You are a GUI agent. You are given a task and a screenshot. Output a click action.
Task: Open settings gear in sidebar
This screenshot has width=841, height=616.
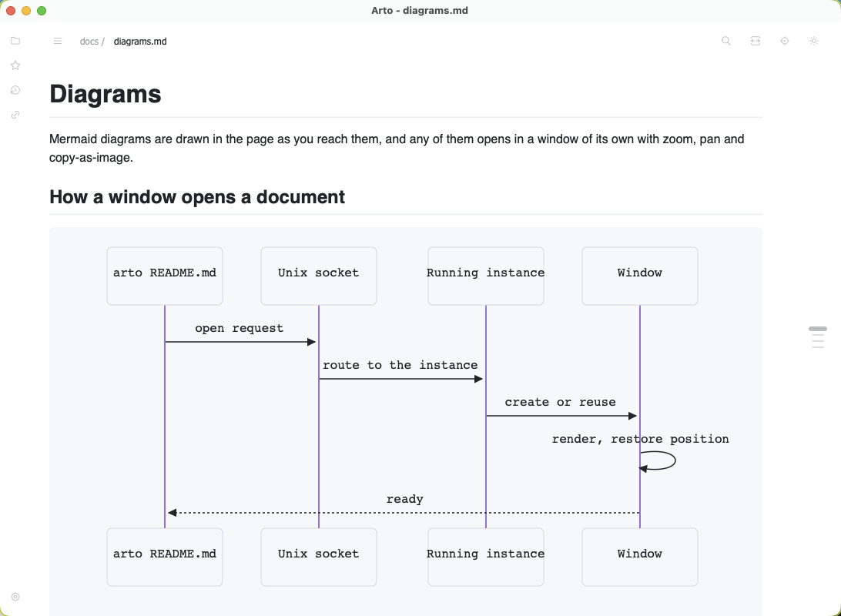coord(15,597)
